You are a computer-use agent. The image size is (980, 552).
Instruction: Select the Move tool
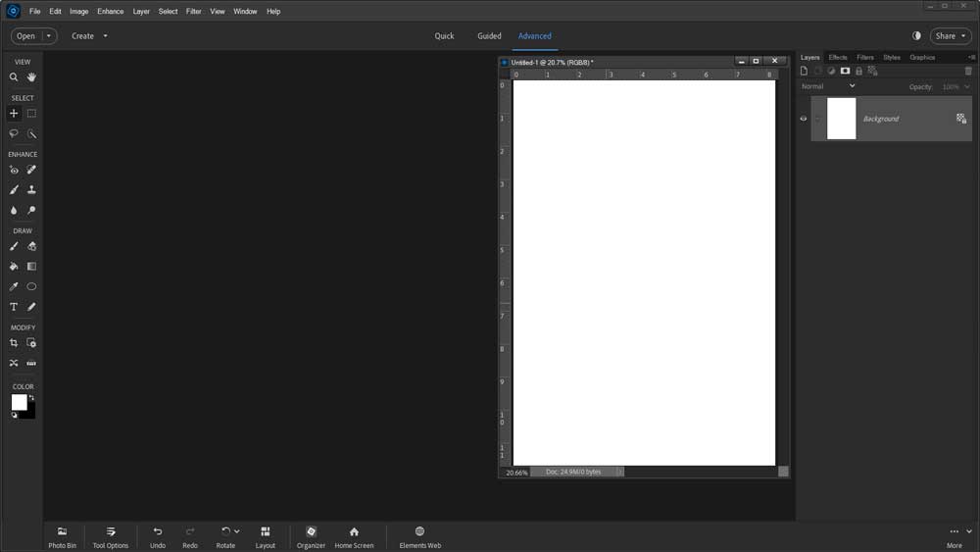tap(14, 113)
